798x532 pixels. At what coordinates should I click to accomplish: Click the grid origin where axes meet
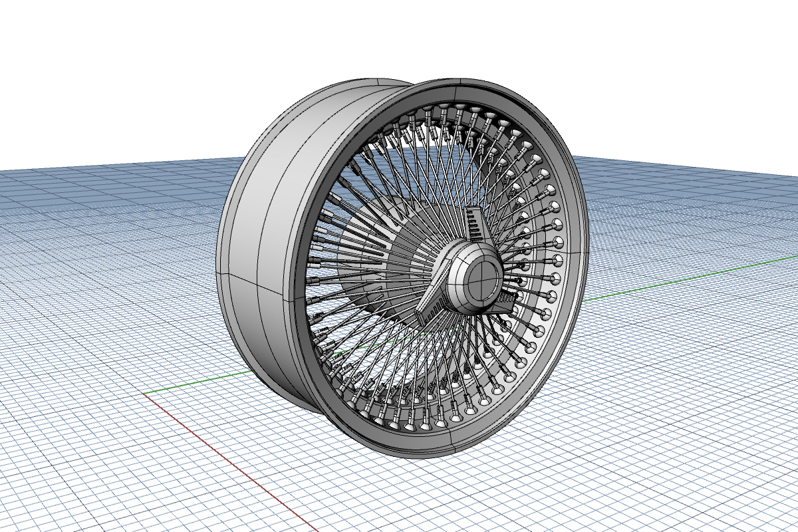(144, 394)
